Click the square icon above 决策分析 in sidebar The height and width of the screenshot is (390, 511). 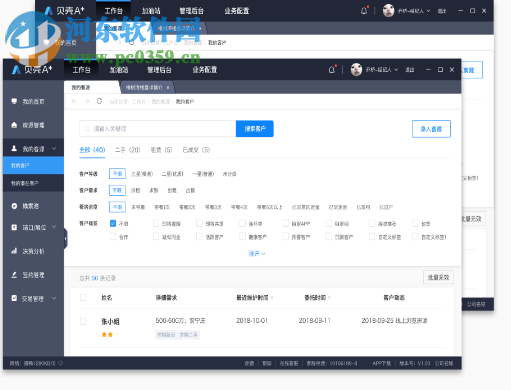14,227
